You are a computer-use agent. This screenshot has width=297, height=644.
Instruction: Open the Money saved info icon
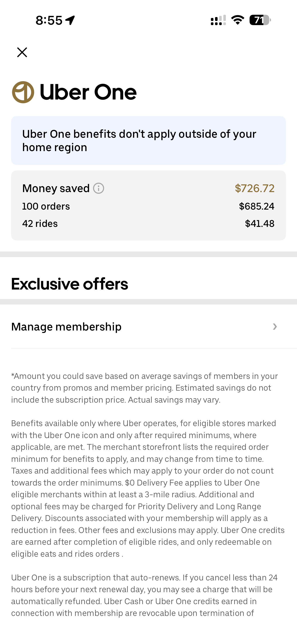pos(99,188)
